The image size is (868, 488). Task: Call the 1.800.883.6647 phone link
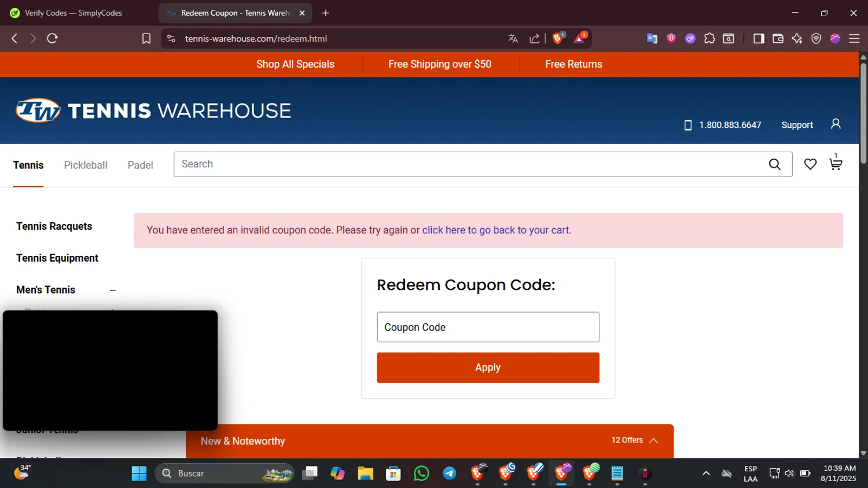click(x=723, y=125)
